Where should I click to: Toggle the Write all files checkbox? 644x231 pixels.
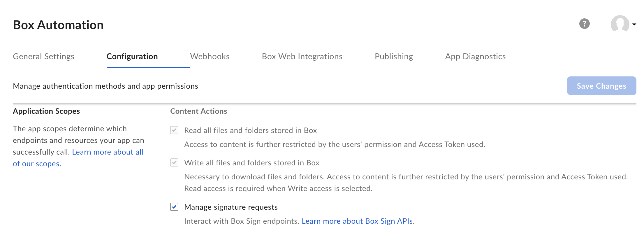pyautogui.click(x=174, y=162)
